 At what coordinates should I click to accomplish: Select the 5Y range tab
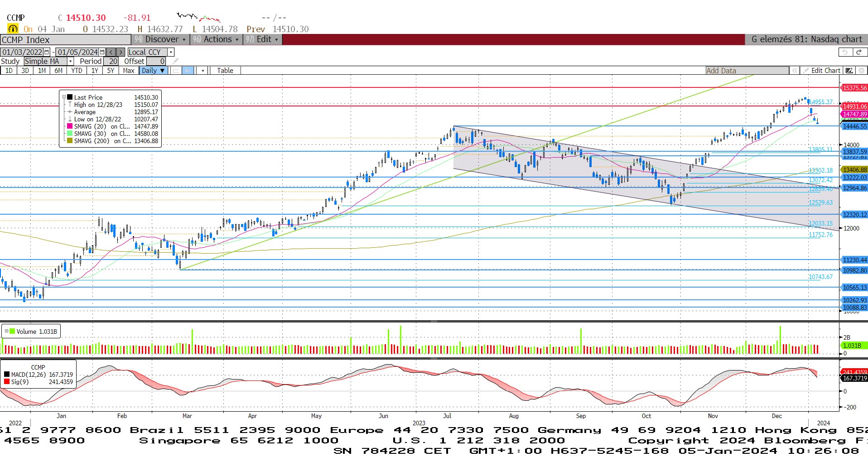tap(111, 71)
